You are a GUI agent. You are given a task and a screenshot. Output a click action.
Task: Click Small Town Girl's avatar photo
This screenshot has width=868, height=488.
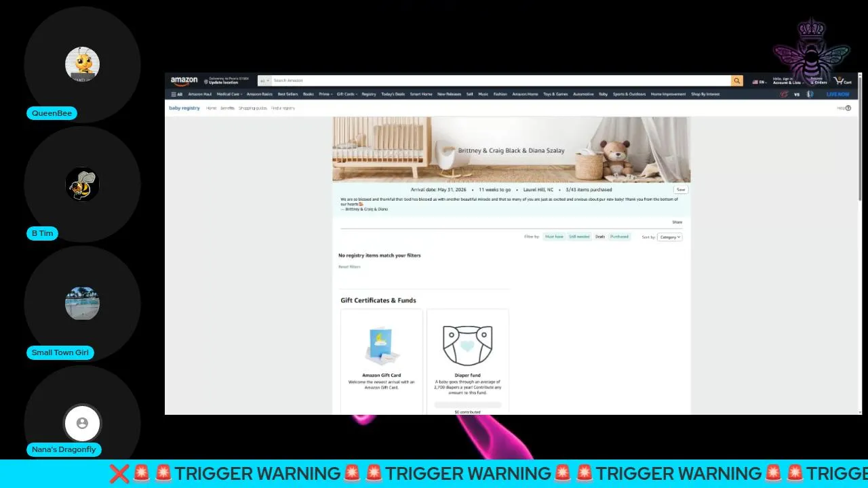(x=82, y=303)
